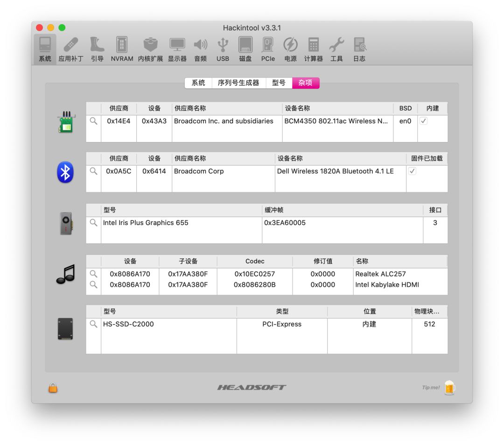Switch to the 型号 tab
The image size is (504, 445).
point(279,83)
